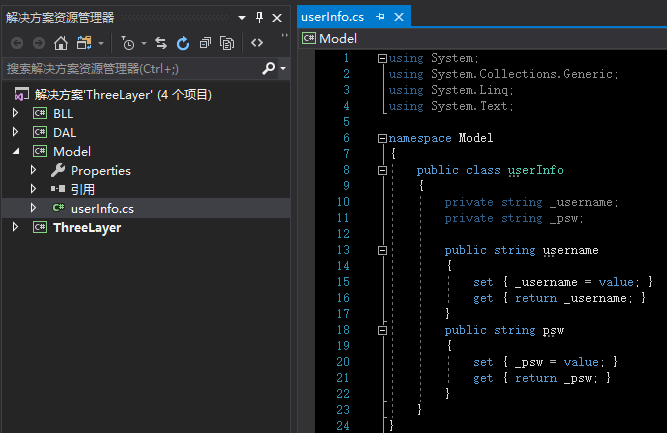The width and height of the screenshot is (667, 433).
Task: Select the ThreeLayer startup project
Action: click(87, 228)
